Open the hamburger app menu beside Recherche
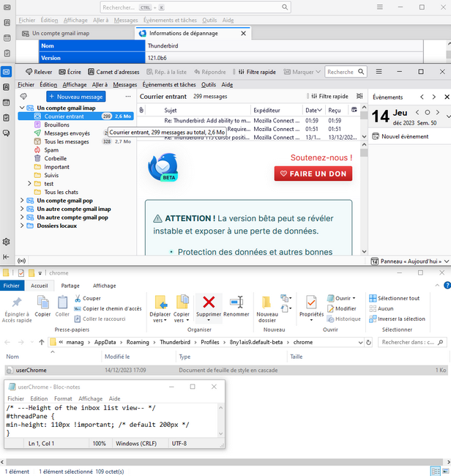 tap(379, 72)
